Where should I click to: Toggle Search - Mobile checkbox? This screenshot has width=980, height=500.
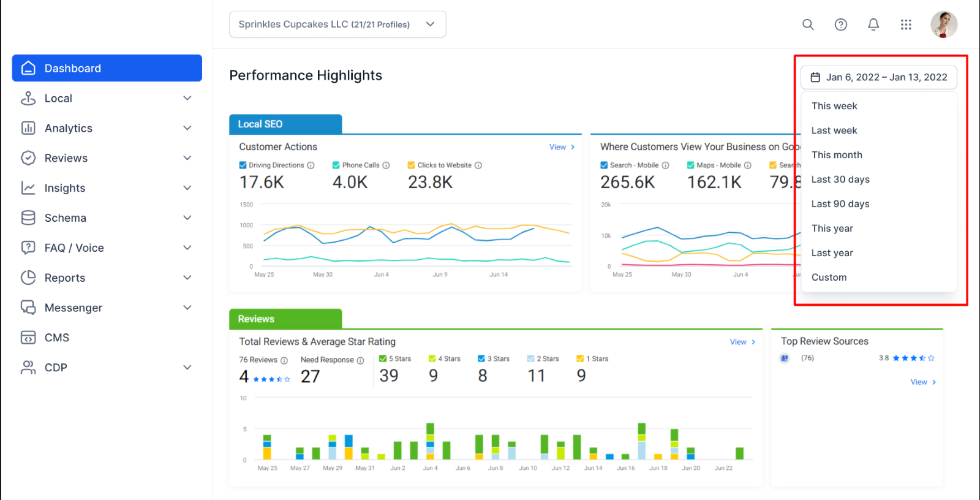pos(604,165)
